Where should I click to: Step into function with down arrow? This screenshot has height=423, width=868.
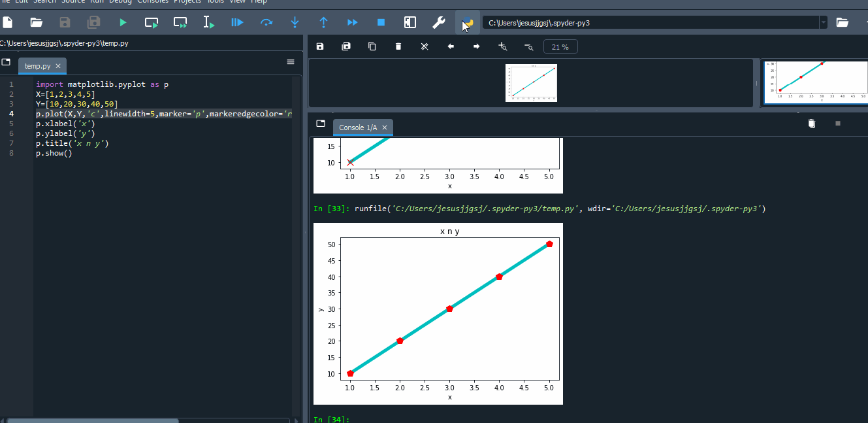295,22
